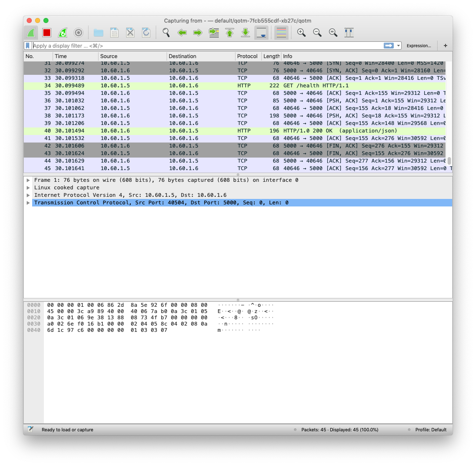
Task: Select packet 36 with length 85
Action: pyautogui.click(x=235, y=101)
